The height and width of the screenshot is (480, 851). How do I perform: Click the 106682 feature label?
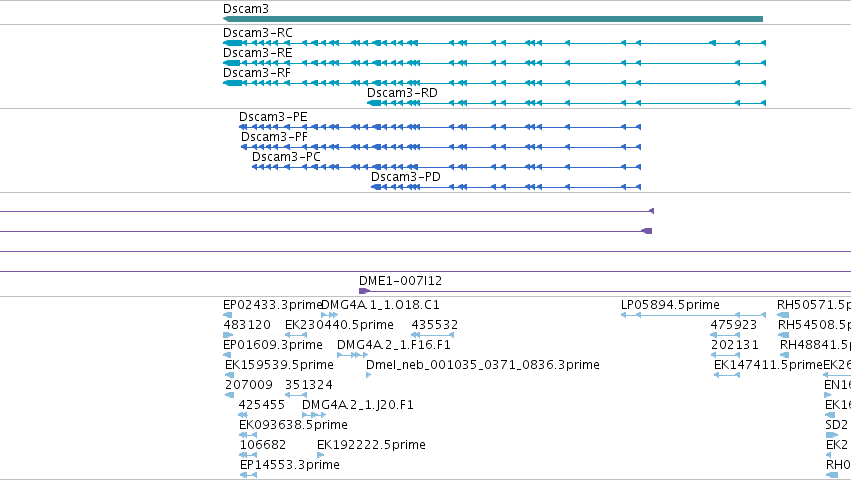[263, 445]
